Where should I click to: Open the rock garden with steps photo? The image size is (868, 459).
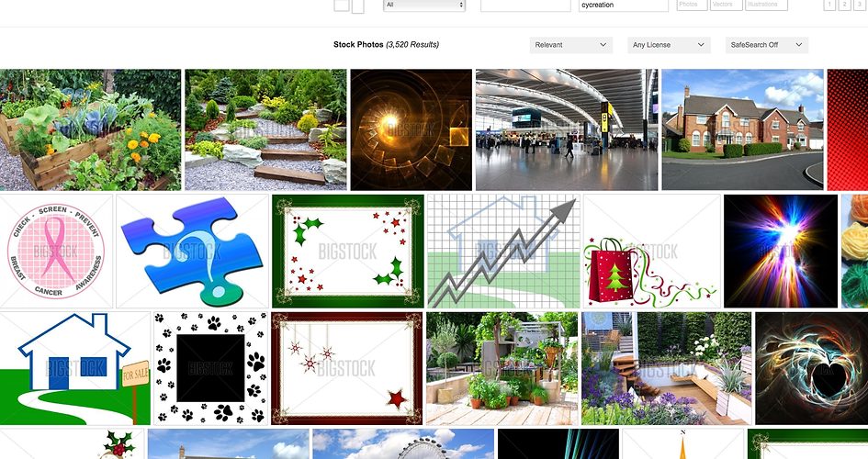click(x=265, y=130)
